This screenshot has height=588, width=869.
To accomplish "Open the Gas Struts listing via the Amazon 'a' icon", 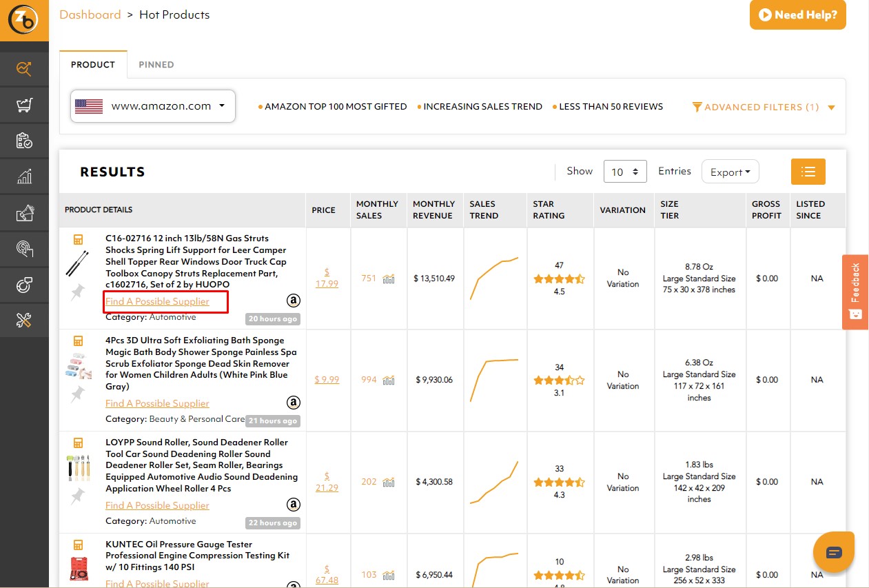I will [293, 301].
